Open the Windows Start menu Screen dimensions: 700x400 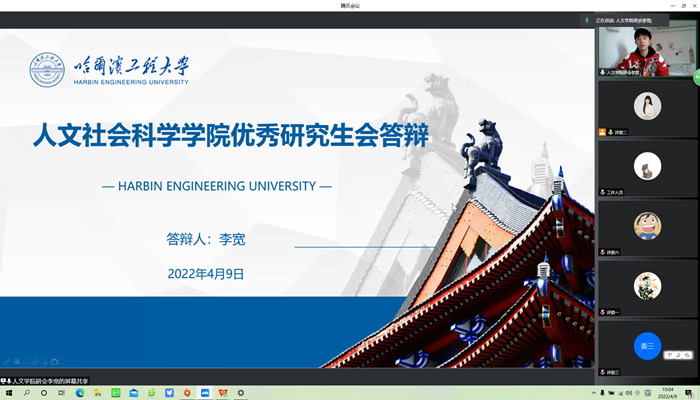7,393
